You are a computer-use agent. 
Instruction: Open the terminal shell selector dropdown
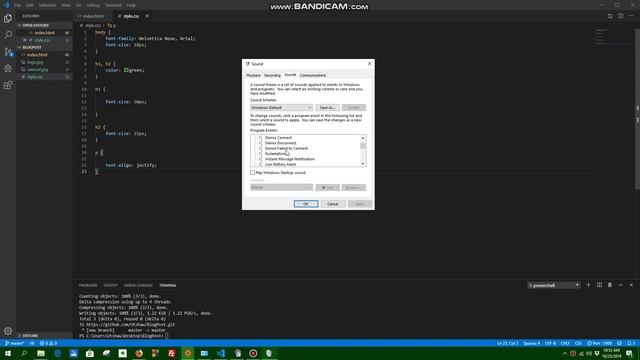[x=553, y=285]
